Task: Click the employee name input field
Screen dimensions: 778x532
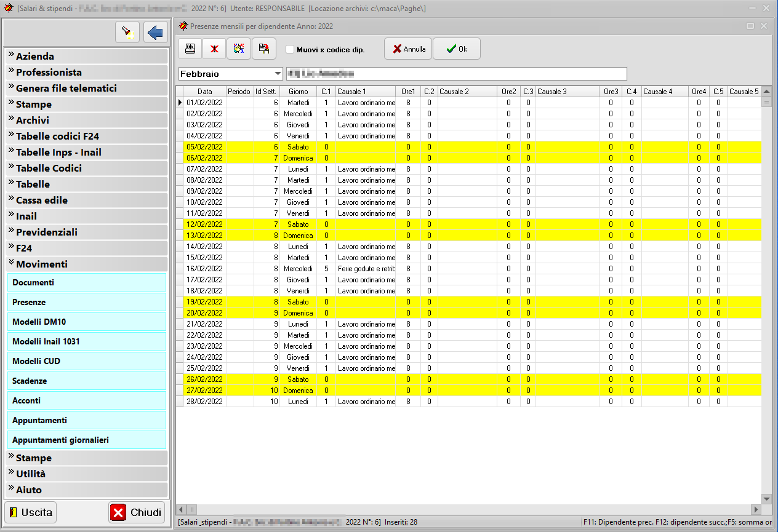Action: (456, 74)
